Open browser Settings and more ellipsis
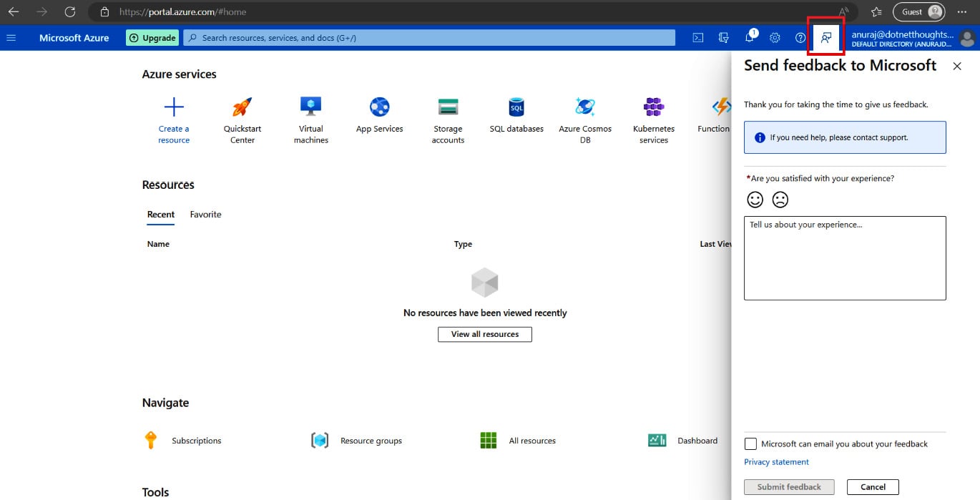The height and width of the screenshot is (500, 980). (x=962, y=12)
